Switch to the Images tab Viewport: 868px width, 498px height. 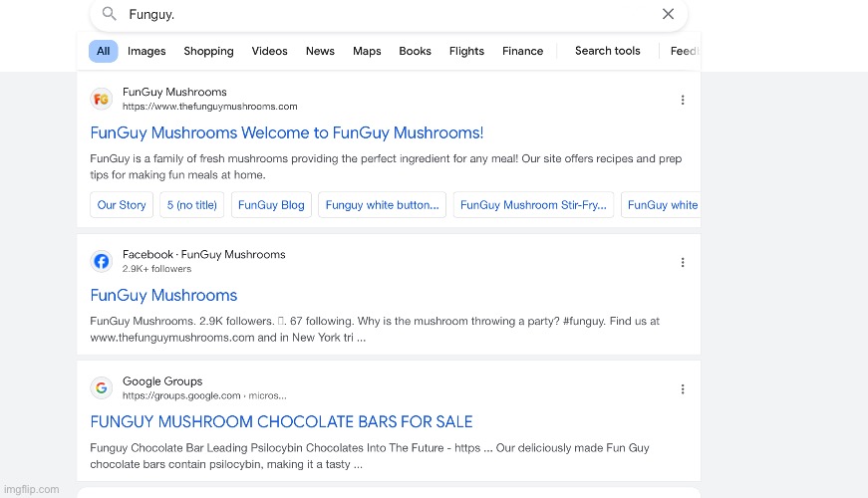146,51
